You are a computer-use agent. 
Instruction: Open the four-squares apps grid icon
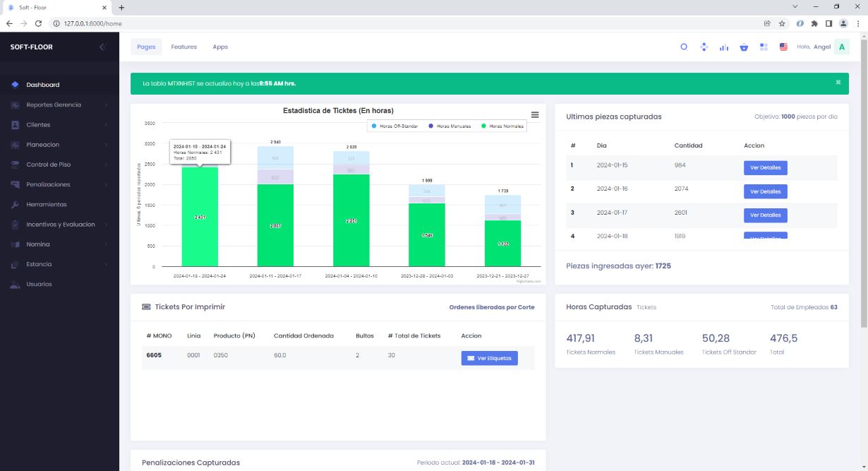764,47
